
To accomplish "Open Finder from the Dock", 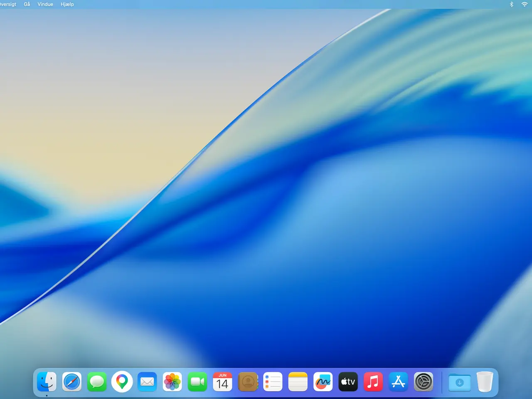I will point(47,382).
